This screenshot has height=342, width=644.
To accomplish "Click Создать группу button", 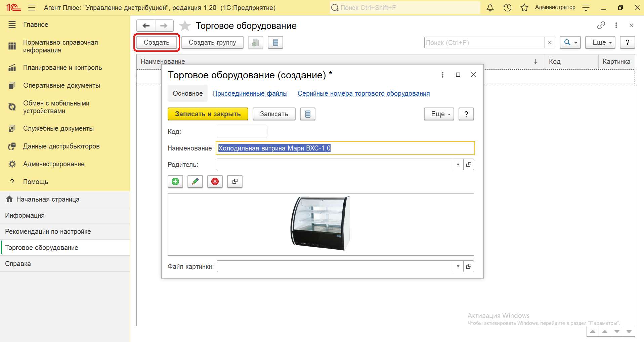I will [x=212, y=43].
